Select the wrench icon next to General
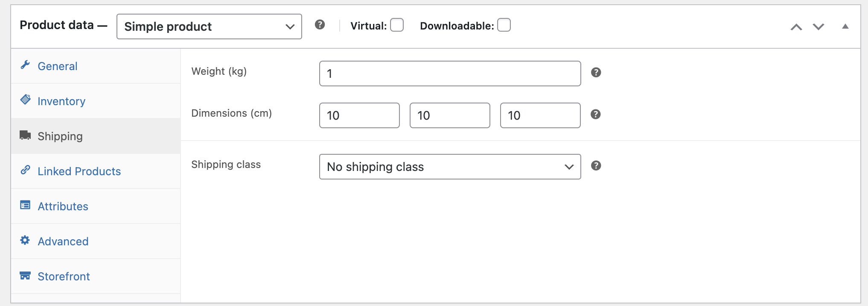 (x=25, y=65)
